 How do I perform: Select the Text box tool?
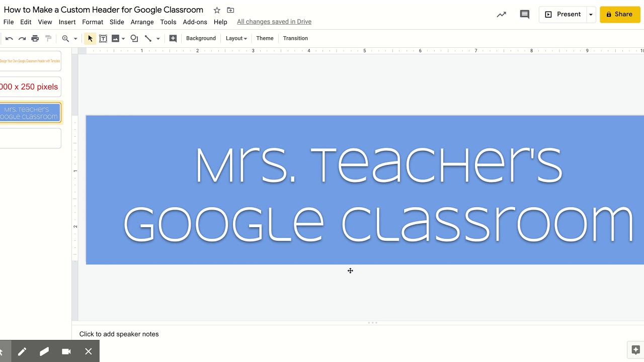pyautogui.click(x=103, y=38)
